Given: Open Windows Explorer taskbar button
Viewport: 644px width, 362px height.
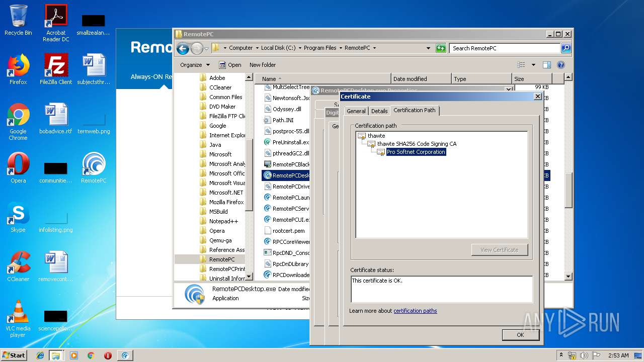Looking at the screenshot, I should 55,355.
